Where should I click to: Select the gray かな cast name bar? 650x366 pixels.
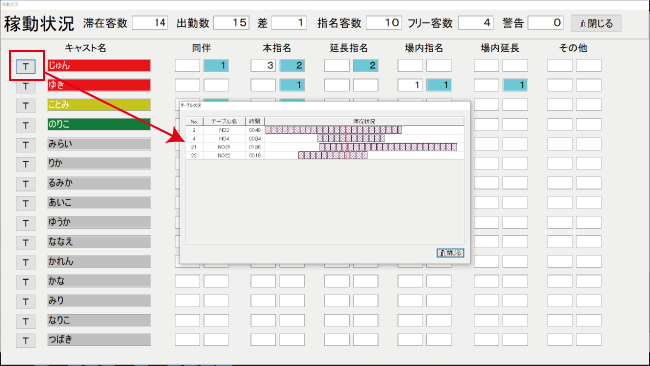99,281
